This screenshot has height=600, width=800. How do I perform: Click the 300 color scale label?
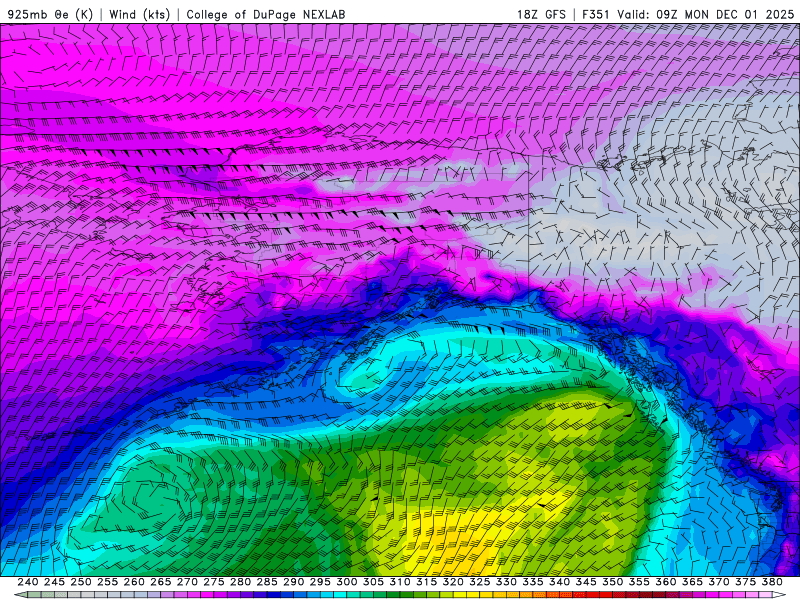click(346, 582)
